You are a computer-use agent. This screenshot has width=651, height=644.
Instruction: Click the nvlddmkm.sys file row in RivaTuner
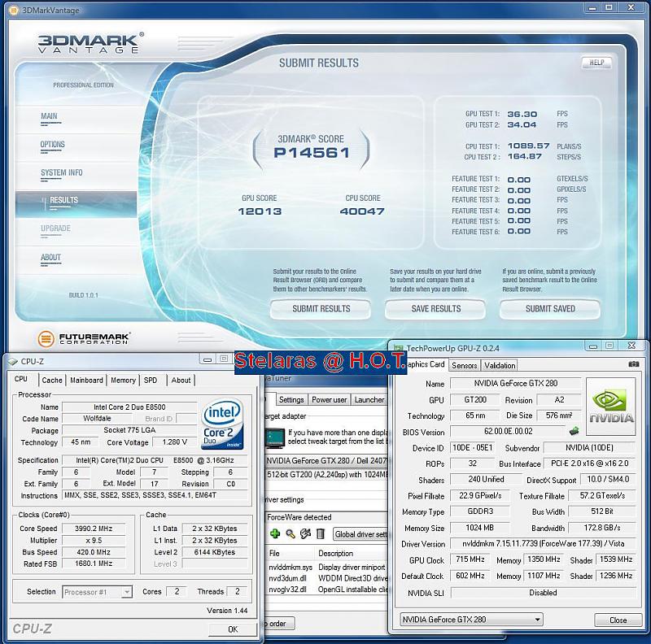coord(327,567)
